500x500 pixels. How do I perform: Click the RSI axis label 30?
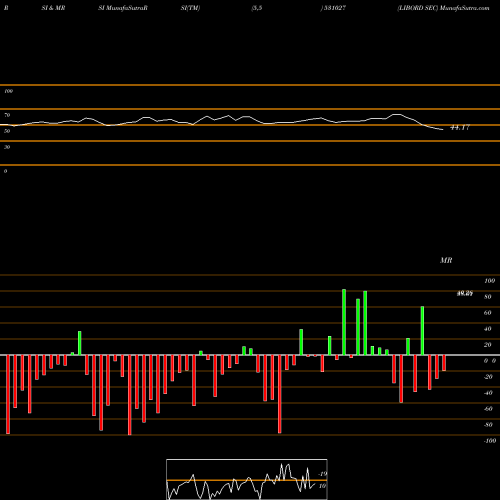coord(7,147)
